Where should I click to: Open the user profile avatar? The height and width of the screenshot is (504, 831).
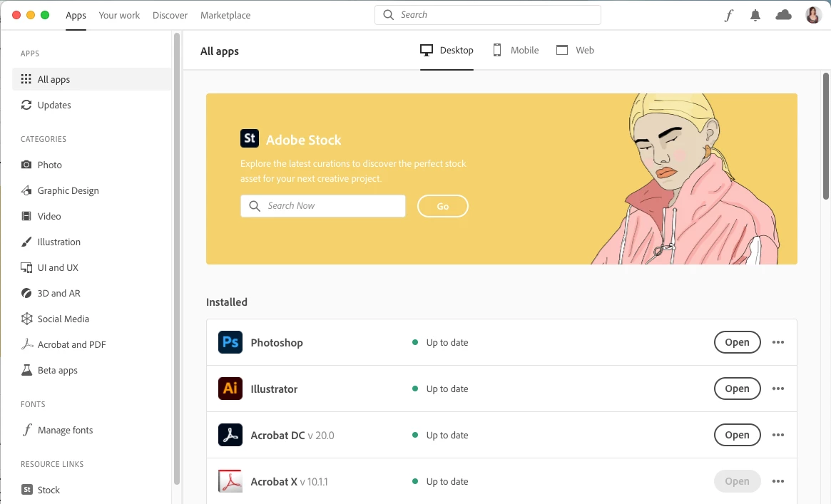(813, 15)
